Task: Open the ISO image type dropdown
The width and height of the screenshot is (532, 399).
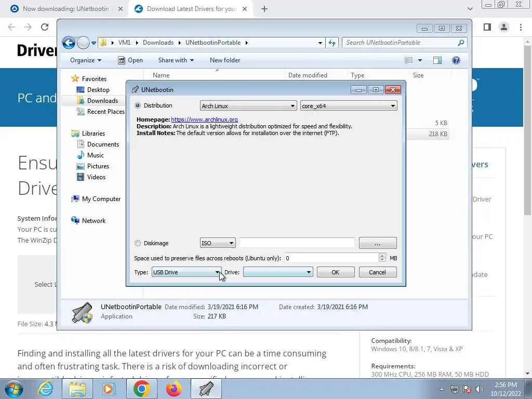Action: coord(218,243)
